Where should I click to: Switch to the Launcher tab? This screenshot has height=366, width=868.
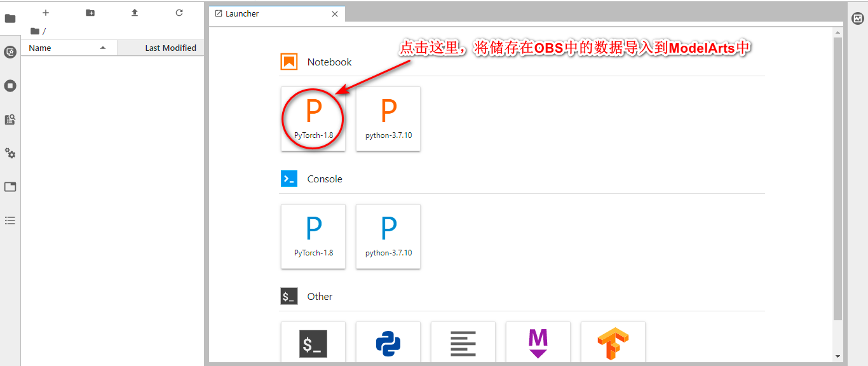267,13
